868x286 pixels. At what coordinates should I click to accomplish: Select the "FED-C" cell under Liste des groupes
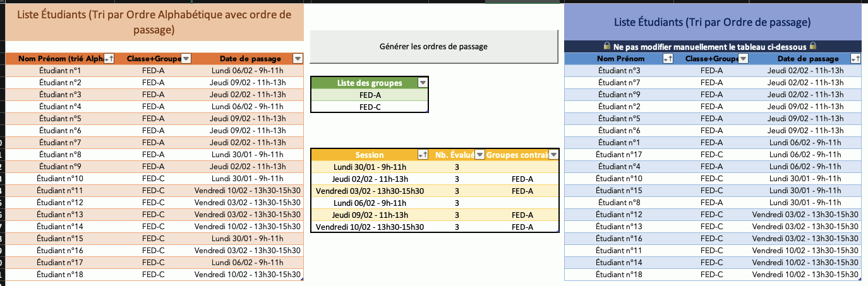(x=370, y=107)
